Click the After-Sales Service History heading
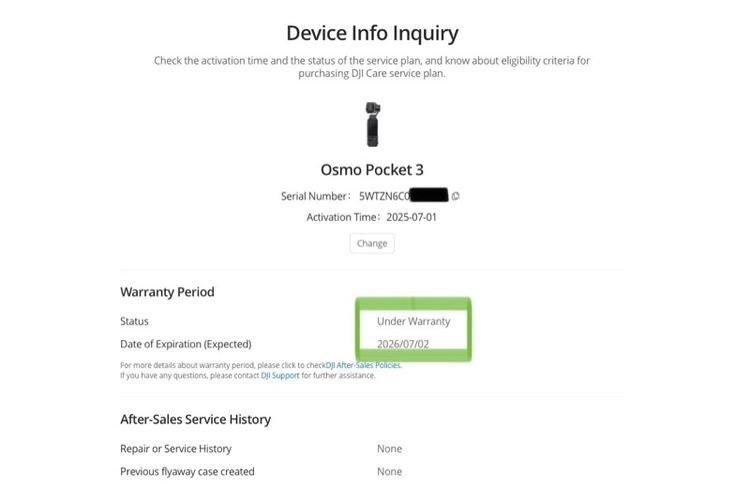The width and height of the screenshot is (750, 501). tap(195, 419)
